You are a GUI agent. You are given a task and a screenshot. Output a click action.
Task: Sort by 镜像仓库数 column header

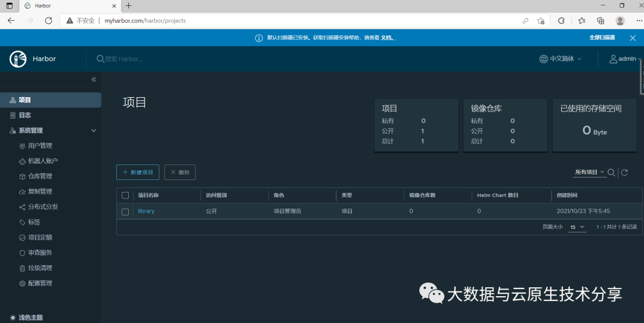422,195
